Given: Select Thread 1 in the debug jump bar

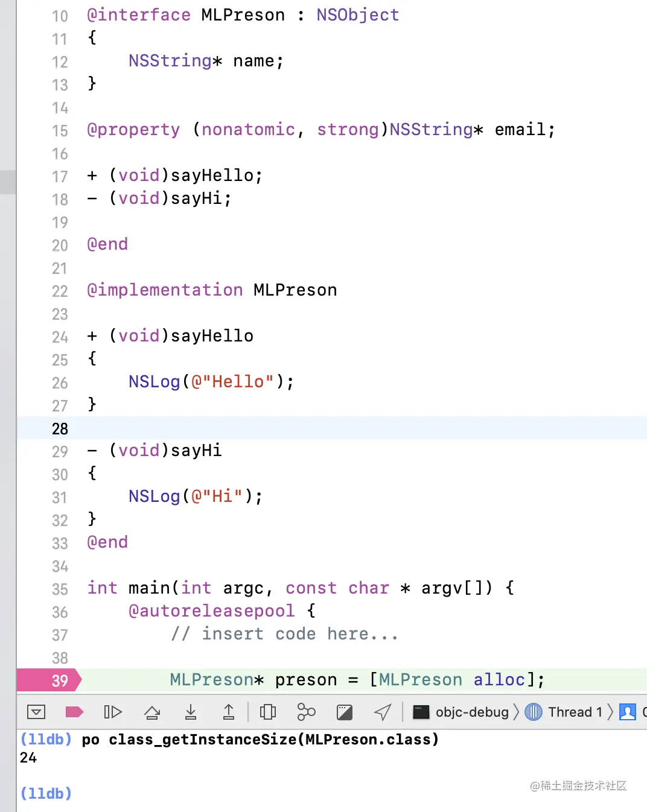Looking at the screenshot, I should pyautogui.click(x=564, y=712).
